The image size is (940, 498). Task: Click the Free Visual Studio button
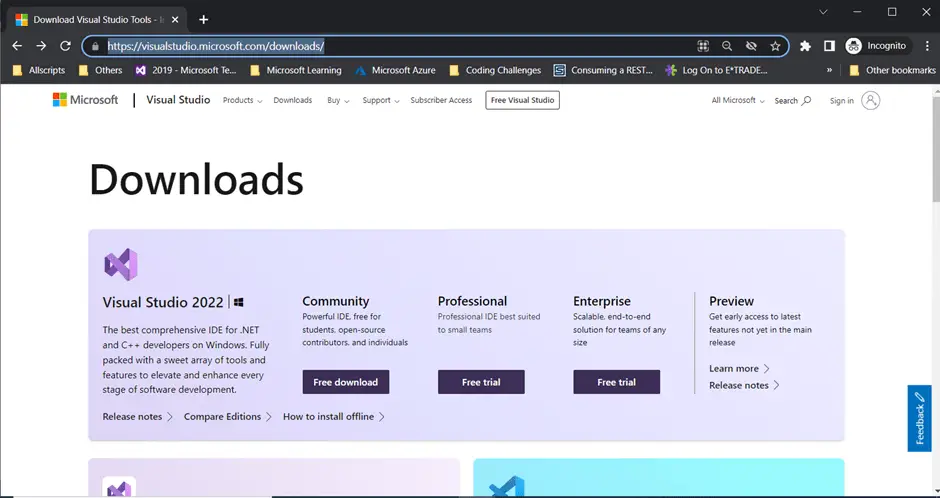tap(522, 100)
